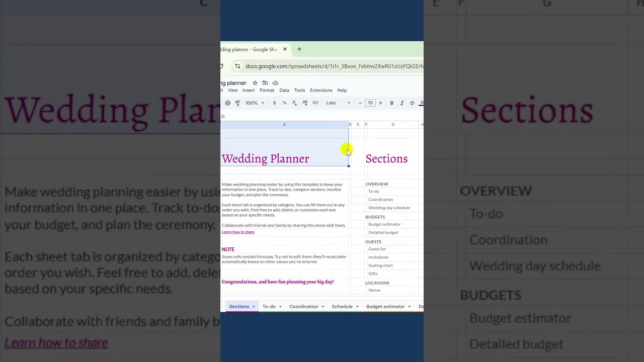Open the Invitations section link
The height and width of the screenshot is (362, 644).
pos(378,257)
